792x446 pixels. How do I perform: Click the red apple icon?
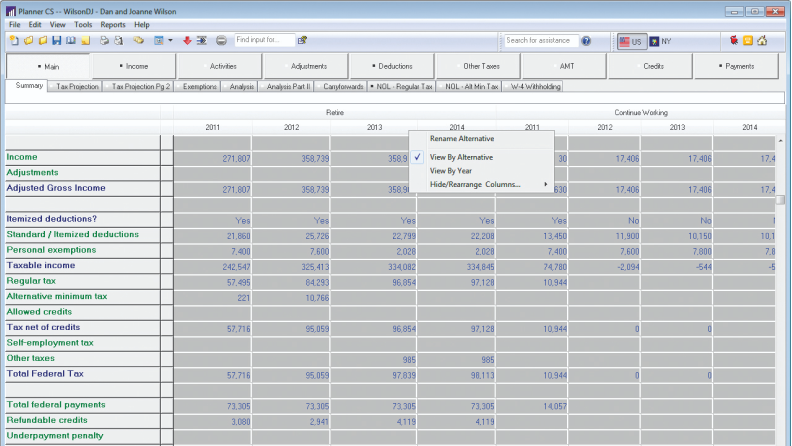click(x=734, y=40)
